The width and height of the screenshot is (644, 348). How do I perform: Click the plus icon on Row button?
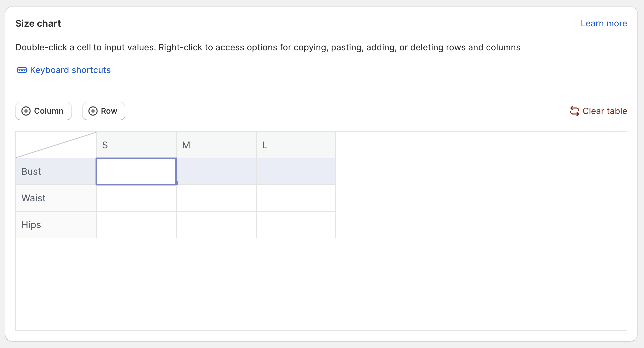point(93,111)
